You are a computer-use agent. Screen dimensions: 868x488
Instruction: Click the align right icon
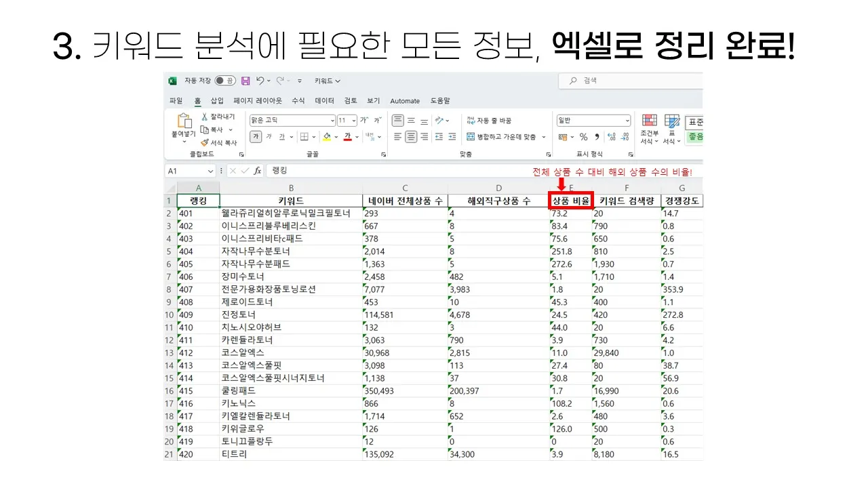[x=424, y=137]
